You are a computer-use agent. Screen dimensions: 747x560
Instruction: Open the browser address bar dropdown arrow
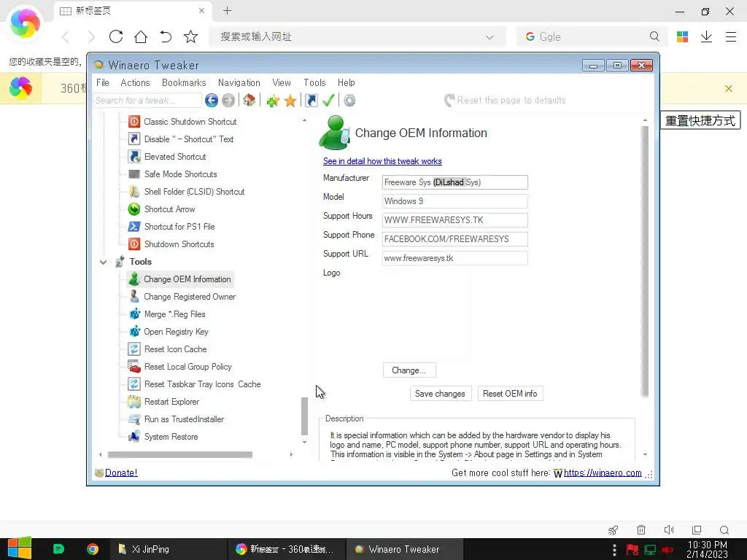click(489, 37)
